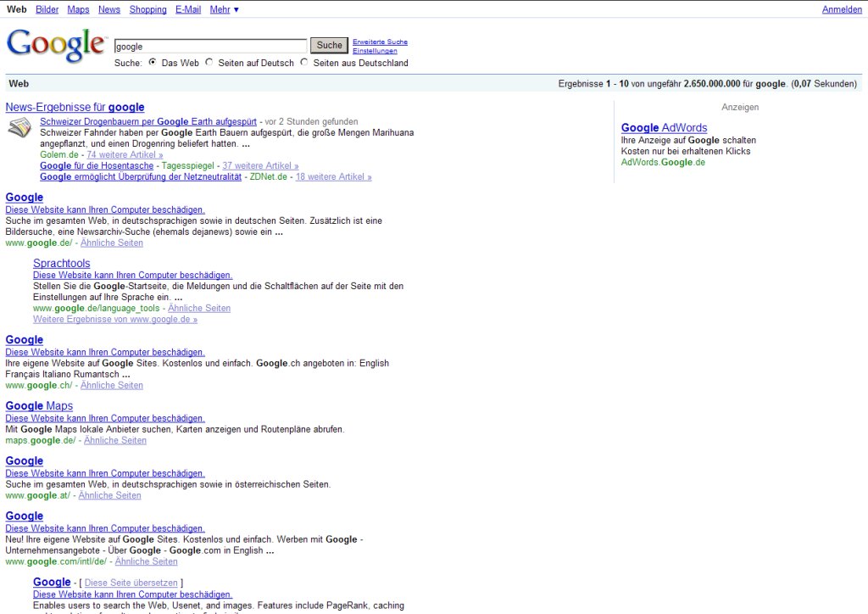Open 'Google ermöglicht Überprüfung der Netzneutralität'
This screenshot has height=614, width=868.
tap(141, 177)
